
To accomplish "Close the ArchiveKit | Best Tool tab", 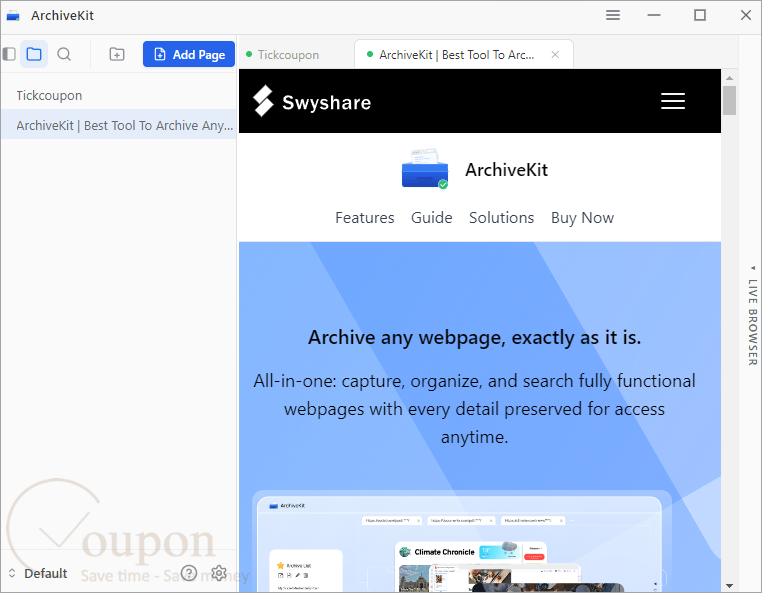I will point(555,54).
